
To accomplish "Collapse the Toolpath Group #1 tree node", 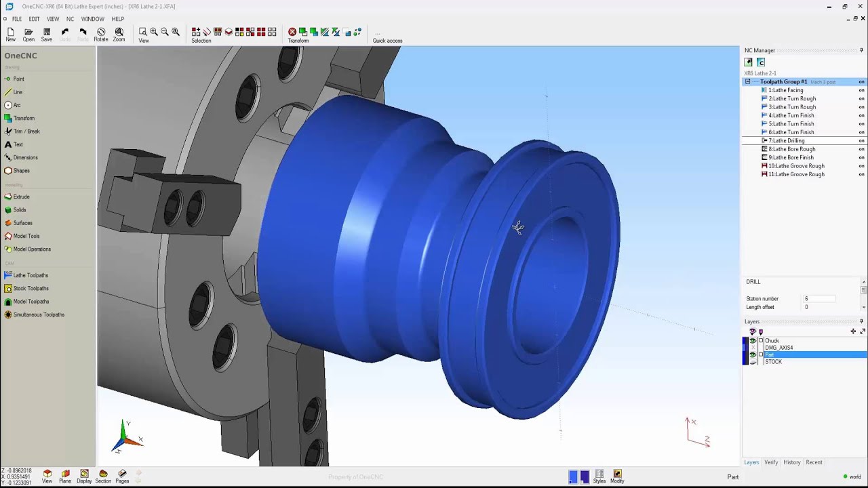I will tap(747, 82).
